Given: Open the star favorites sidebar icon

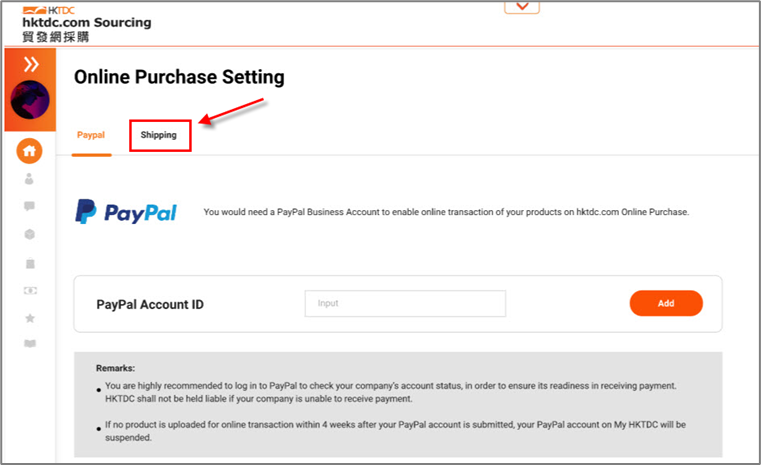Looking at the screenshot, I should pyautogui.click(x=30, y=318).
